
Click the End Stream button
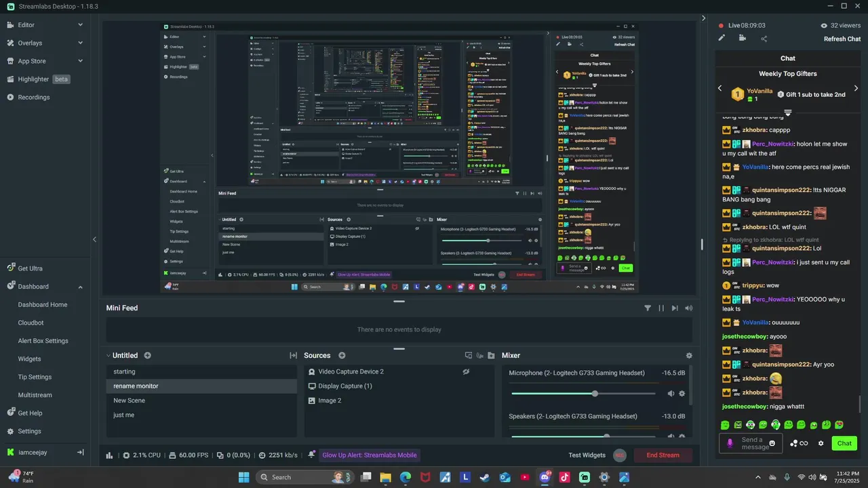663,455
